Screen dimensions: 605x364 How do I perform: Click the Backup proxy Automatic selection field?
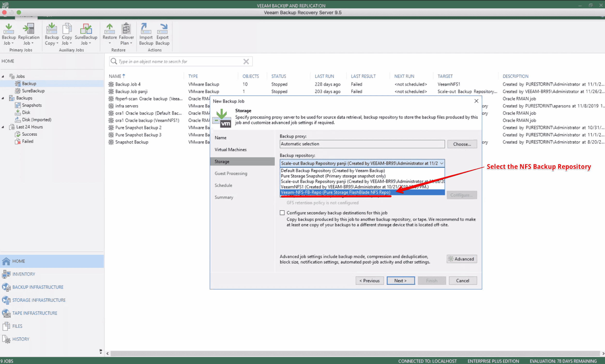[362, 144]
